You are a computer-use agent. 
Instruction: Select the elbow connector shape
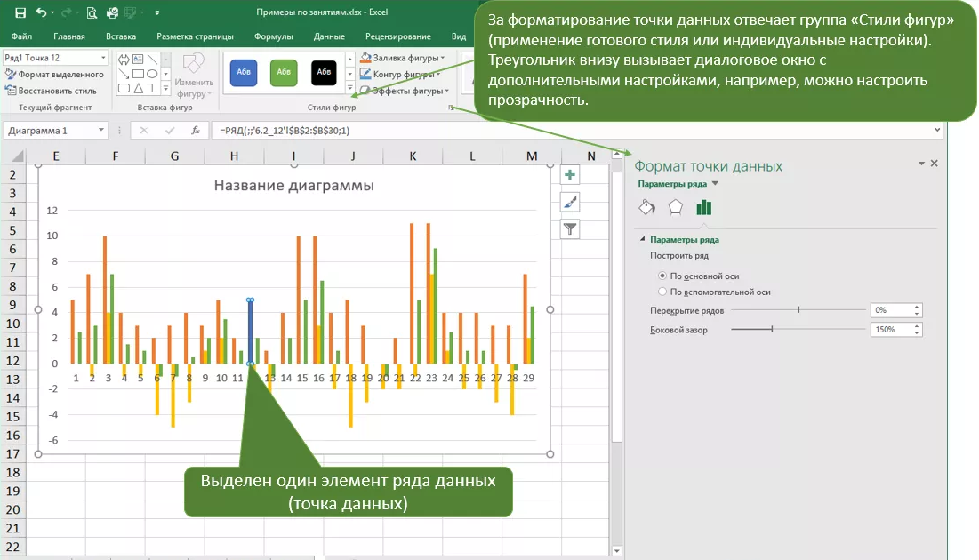click(x=152, y=88)
